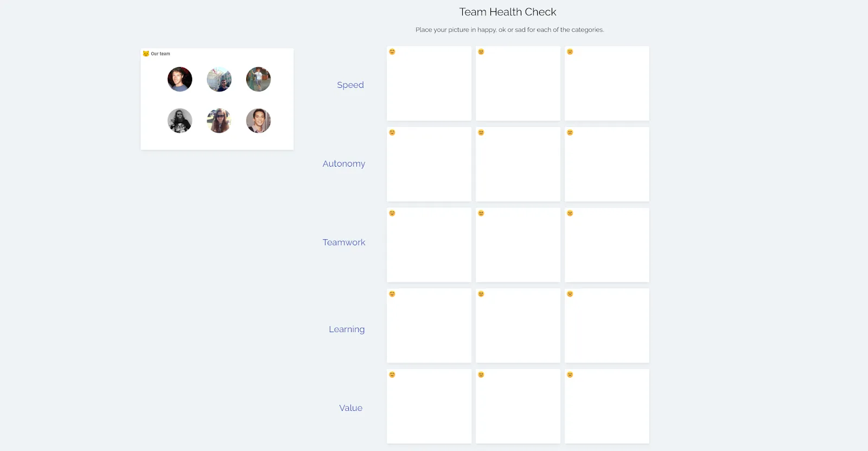
Task: Click the sad emoji in the Speed row
Action: coord(570,52)
